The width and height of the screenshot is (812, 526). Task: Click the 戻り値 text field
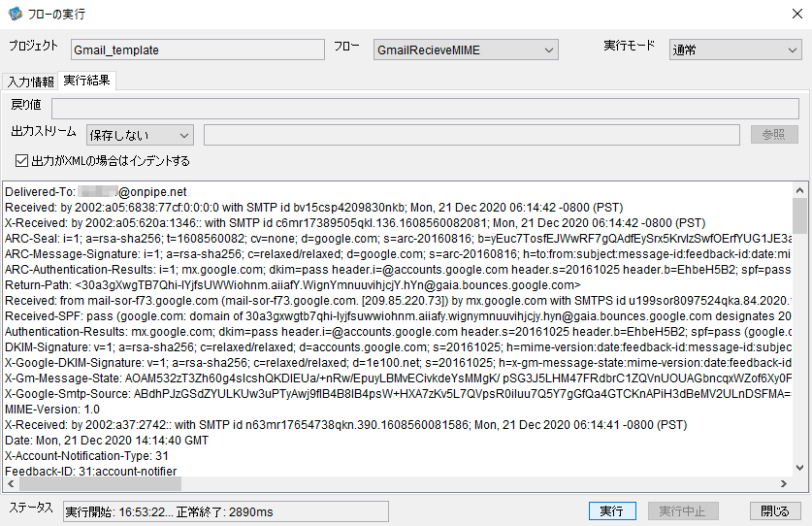coord(425,109)
